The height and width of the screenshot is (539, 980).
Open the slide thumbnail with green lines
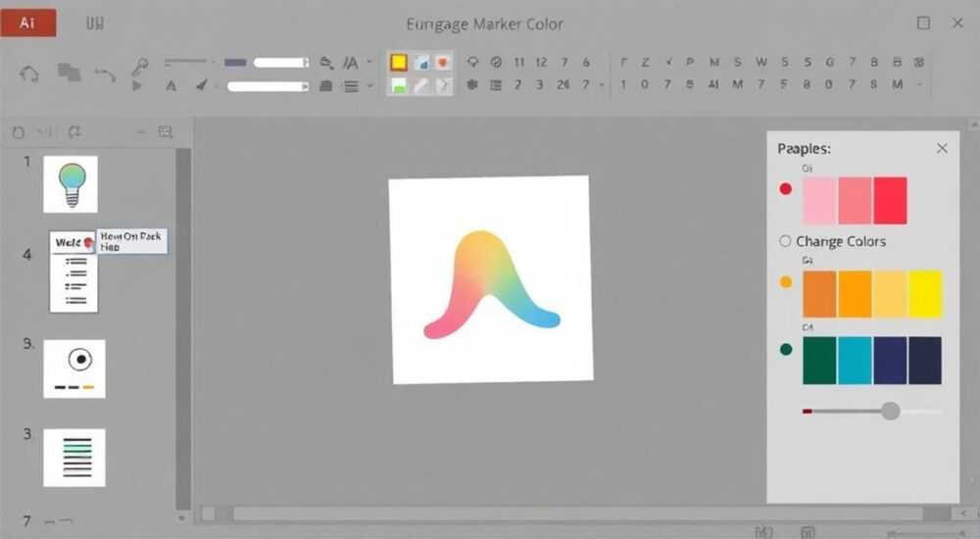click(x=74, y=458)
